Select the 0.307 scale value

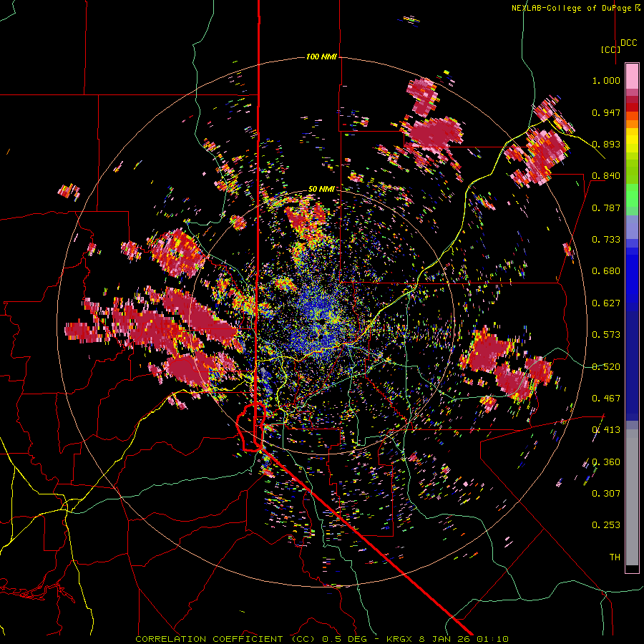pyautogui.click(x=606, y=494)
